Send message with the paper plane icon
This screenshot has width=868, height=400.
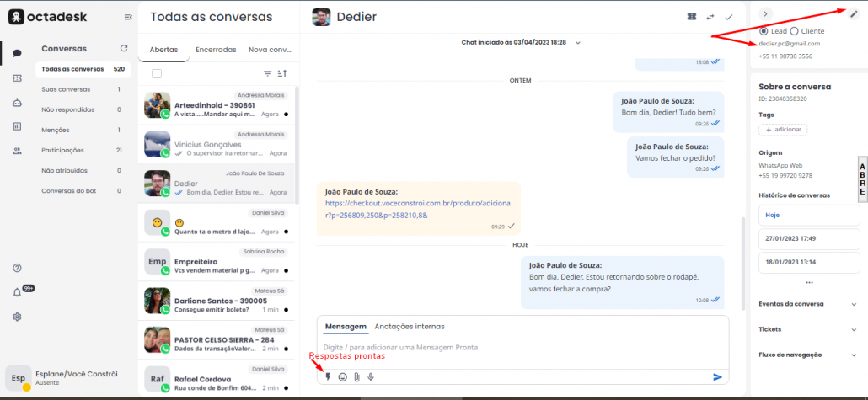pyautogui.click(x=717, y=377)
